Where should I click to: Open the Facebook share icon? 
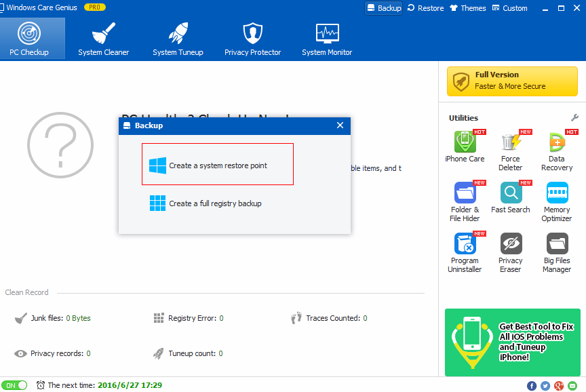[x=532, y=386]
